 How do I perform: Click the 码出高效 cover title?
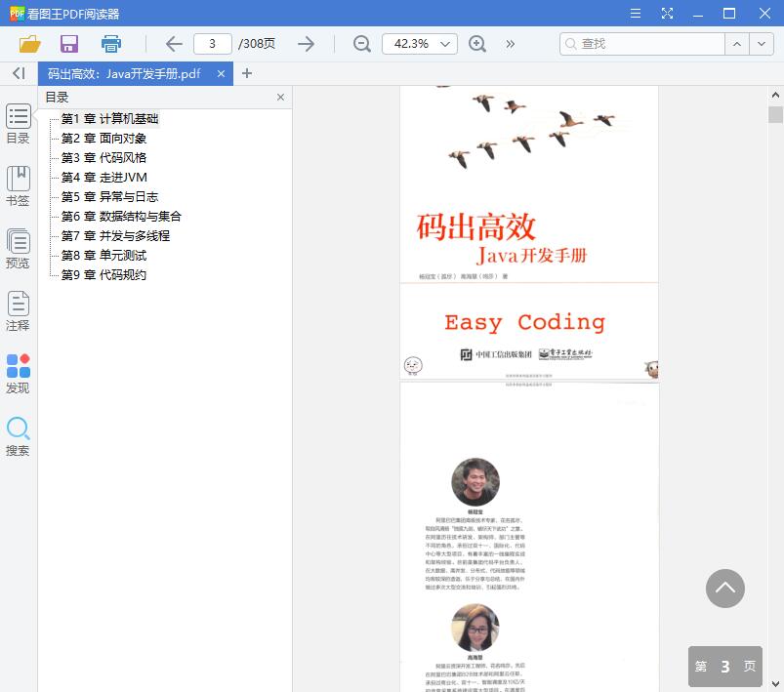click(x=476, y=227)
